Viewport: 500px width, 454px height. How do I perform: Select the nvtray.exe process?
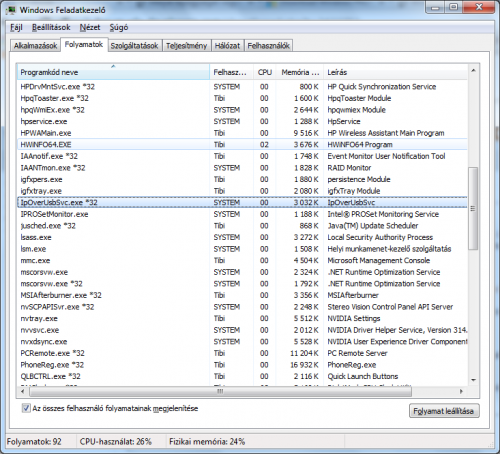click(242, 318)
